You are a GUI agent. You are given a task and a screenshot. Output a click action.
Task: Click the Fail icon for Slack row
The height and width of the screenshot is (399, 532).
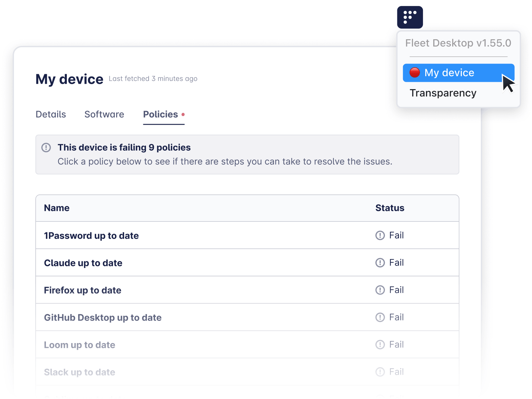pyautogui.click(x=380, y=372)
